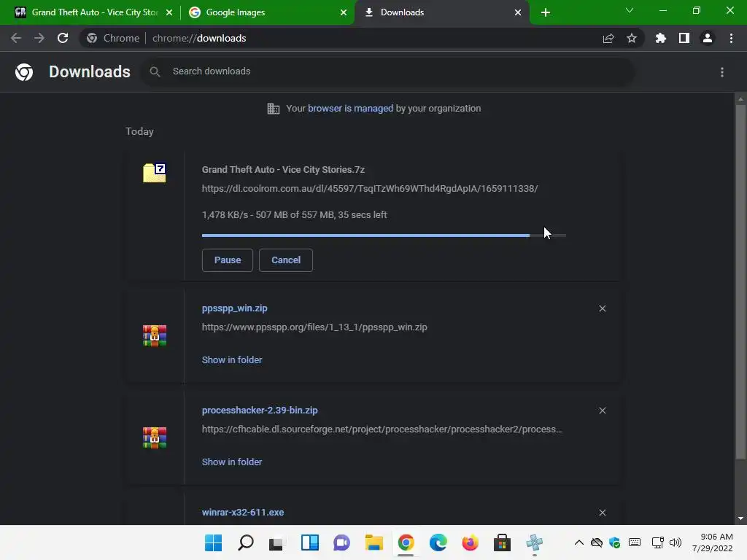Focus the Search downloads field
747x560 pixels.
pos(387,71)
